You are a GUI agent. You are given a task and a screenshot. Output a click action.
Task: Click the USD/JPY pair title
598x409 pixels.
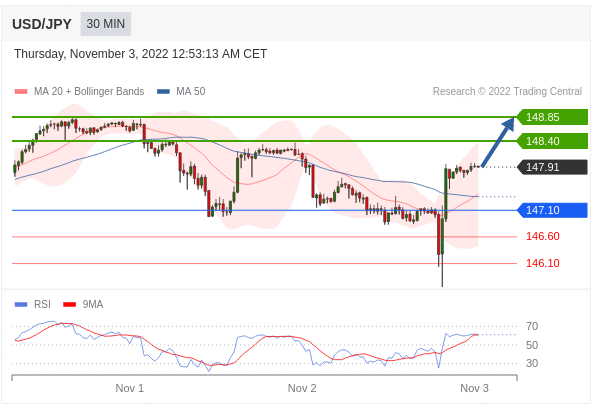(x=42, y=24)
